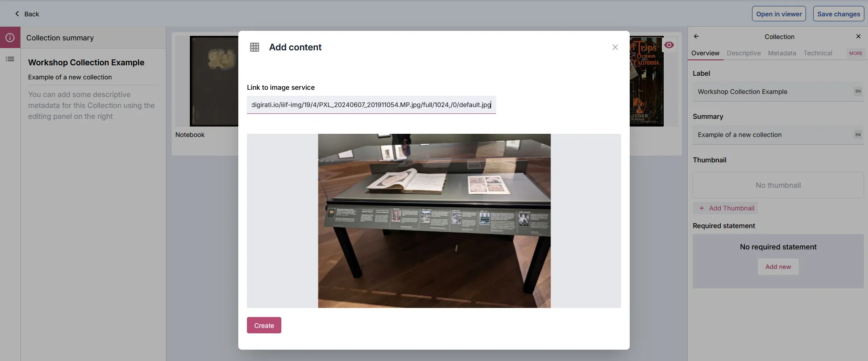868x361 pixels.
Task: Switch to the Descriptive tab
Action: point(743,53)
